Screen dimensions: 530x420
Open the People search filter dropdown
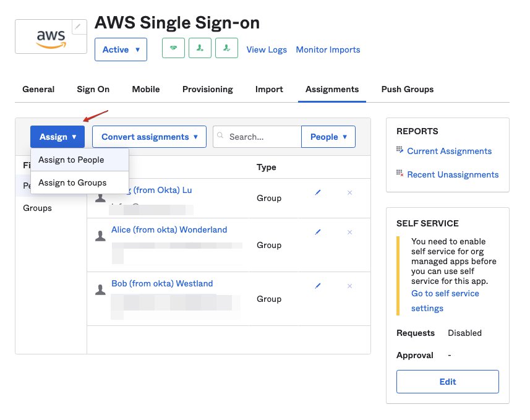328,137
